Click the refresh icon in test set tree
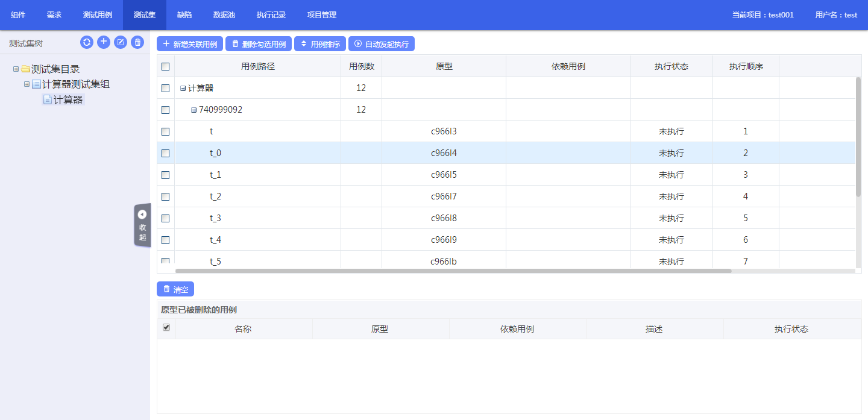Screen dimensions: 868x420 (x=87, y=42)
